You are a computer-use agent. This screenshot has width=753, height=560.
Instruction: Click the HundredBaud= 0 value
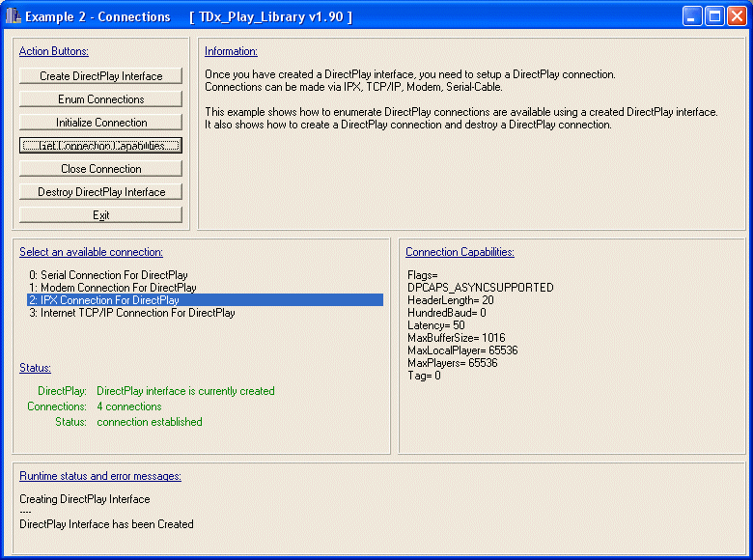pyautogui.click(x=447, y=313)
